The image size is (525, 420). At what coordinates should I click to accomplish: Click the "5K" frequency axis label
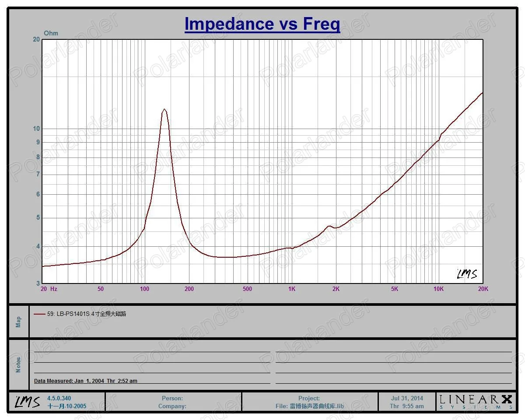(x=395, y=289)
